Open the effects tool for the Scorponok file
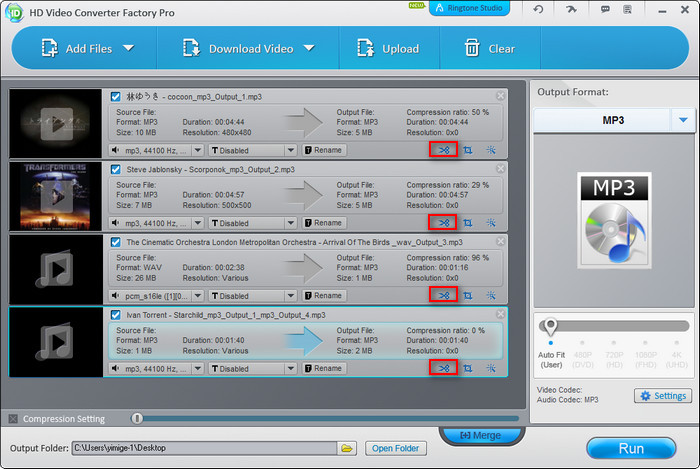The height and width of the screenshot is (469, 700). point(491,223)
